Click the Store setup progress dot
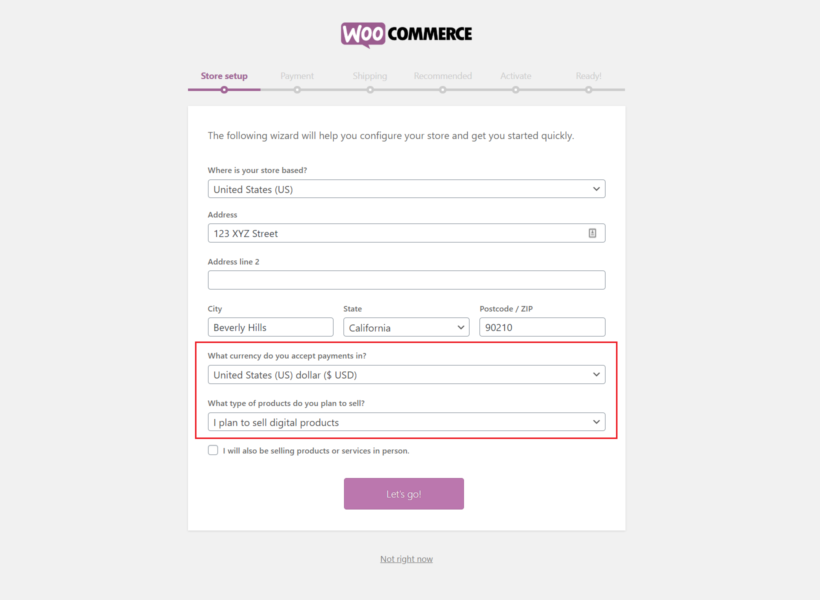The image size is (820, 600). 223,89
